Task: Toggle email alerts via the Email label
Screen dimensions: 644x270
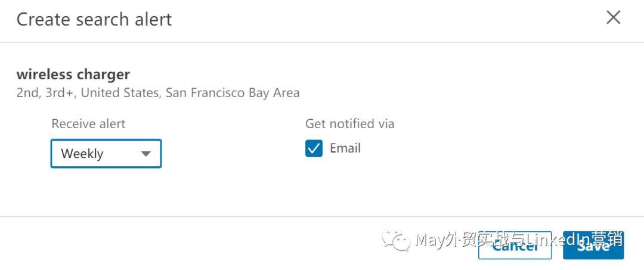Action: (x=345, y=148)
